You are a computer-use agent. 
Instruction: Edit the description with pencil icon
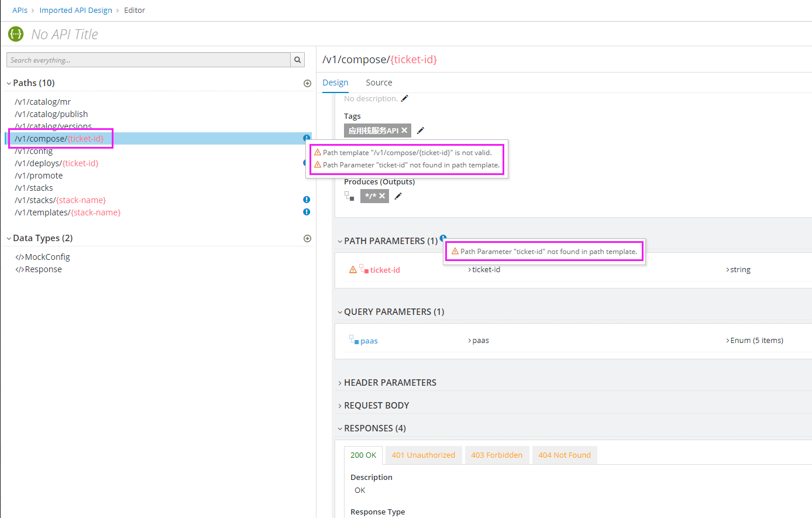click(404, 98)
